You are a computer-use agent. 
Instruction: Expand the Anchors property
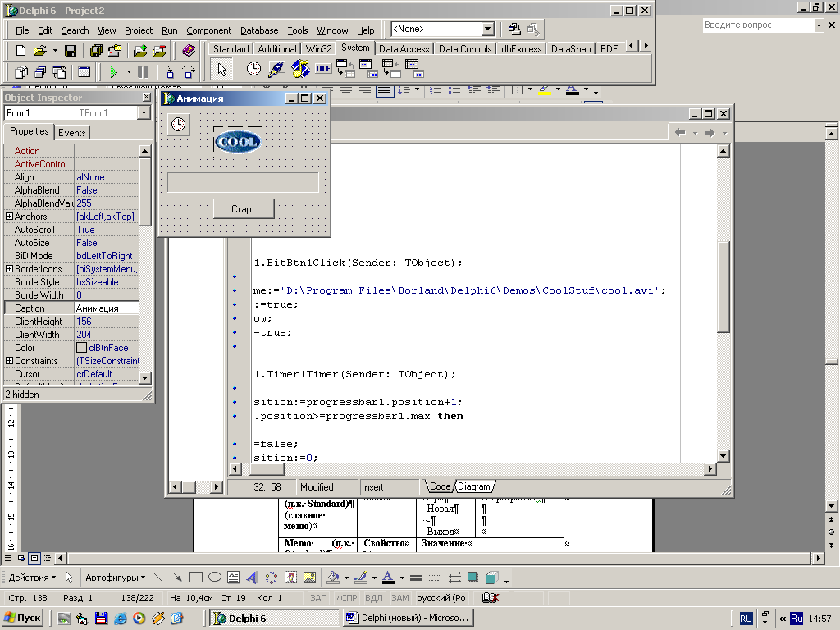point(9,217)
